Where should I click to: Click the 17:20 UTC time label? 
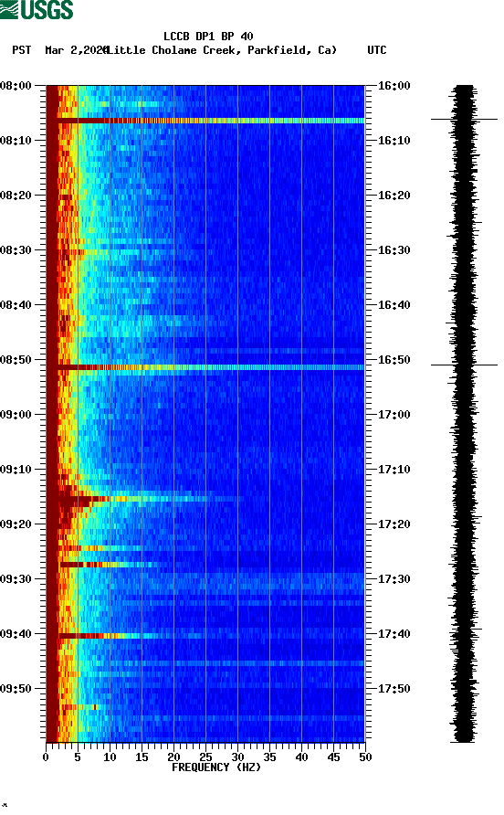click(x=394, y=524)
